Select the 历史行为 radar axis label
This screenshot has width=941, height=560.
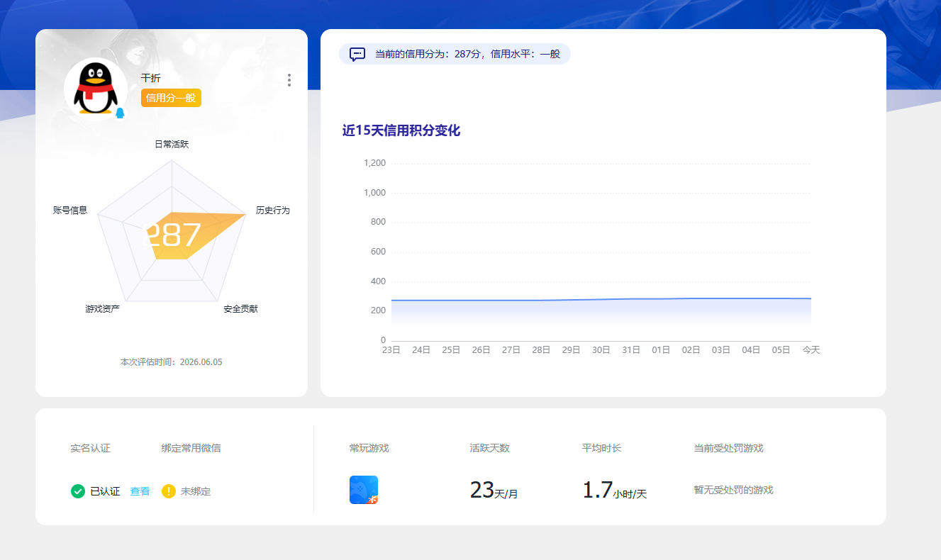273,211
